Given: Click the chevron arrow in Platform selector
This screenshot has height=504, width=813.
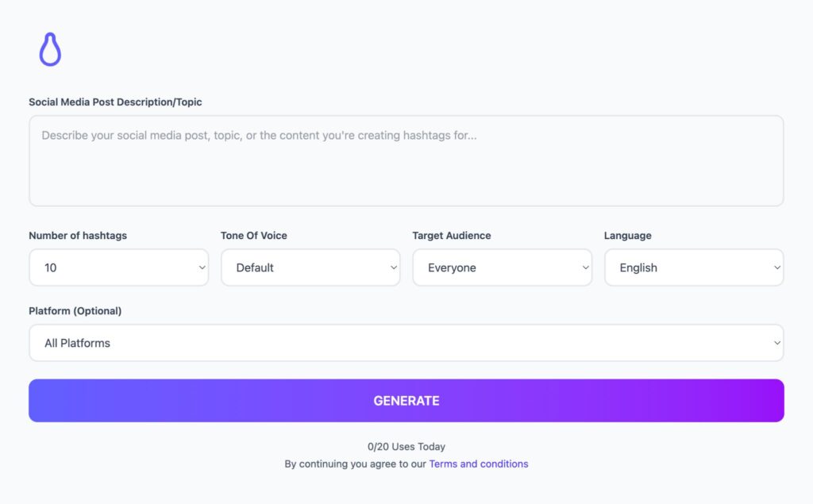Looking at the screenshot, I should point(777,343).
